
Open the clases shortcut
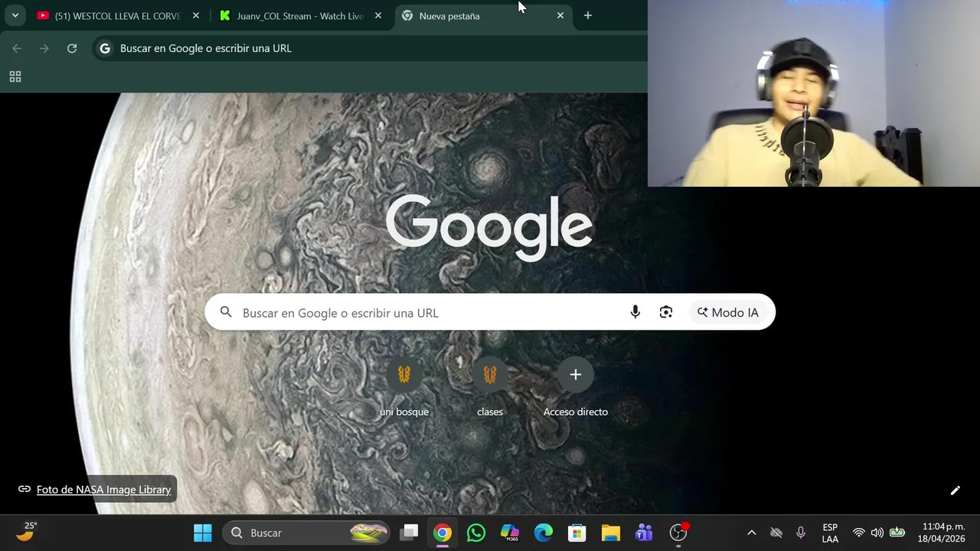[490, 389]
